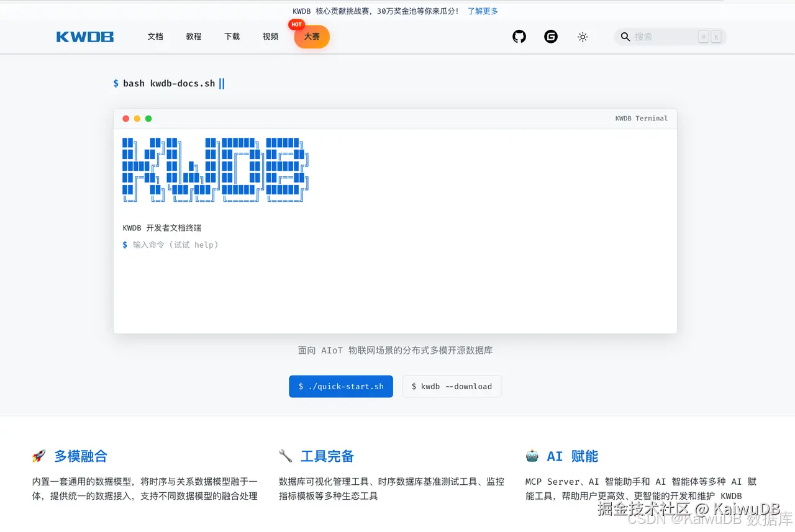Open the 下载 navigation menu

232,37
